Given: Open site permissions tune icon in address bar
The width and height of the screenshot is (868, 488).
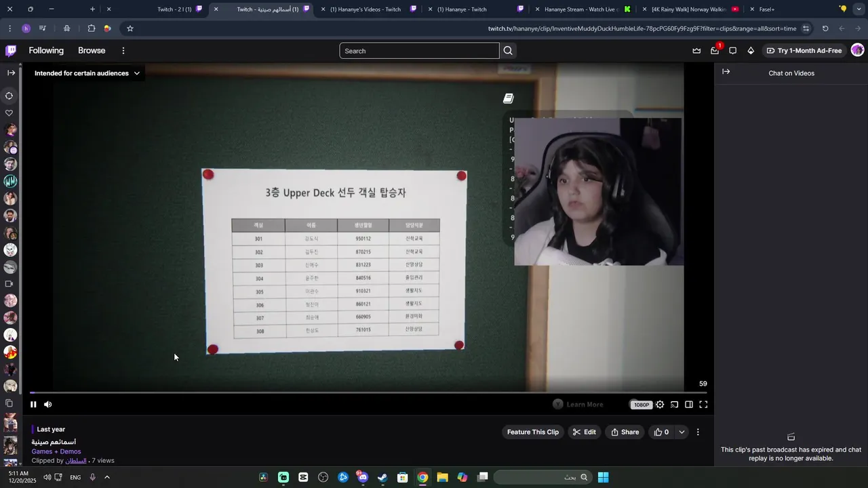Looking at the screenshot, I should tap(806, 28).
